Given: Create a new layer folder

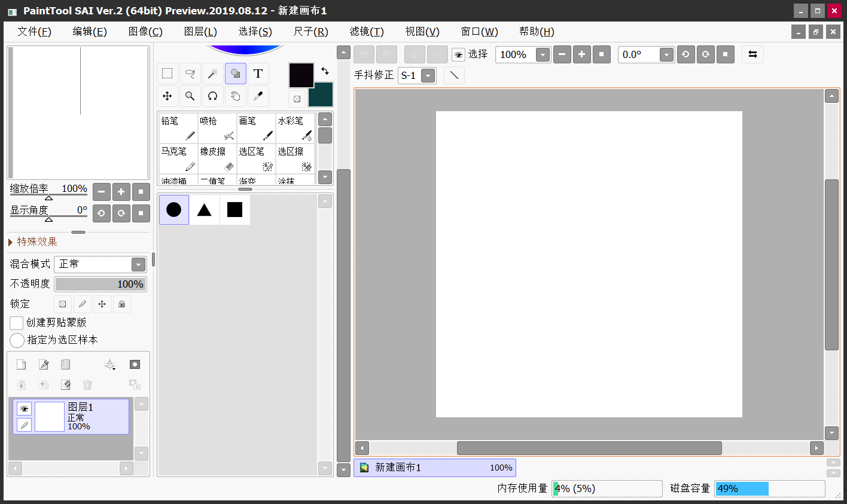Looking at the screenshot, I should coord(66,365).
